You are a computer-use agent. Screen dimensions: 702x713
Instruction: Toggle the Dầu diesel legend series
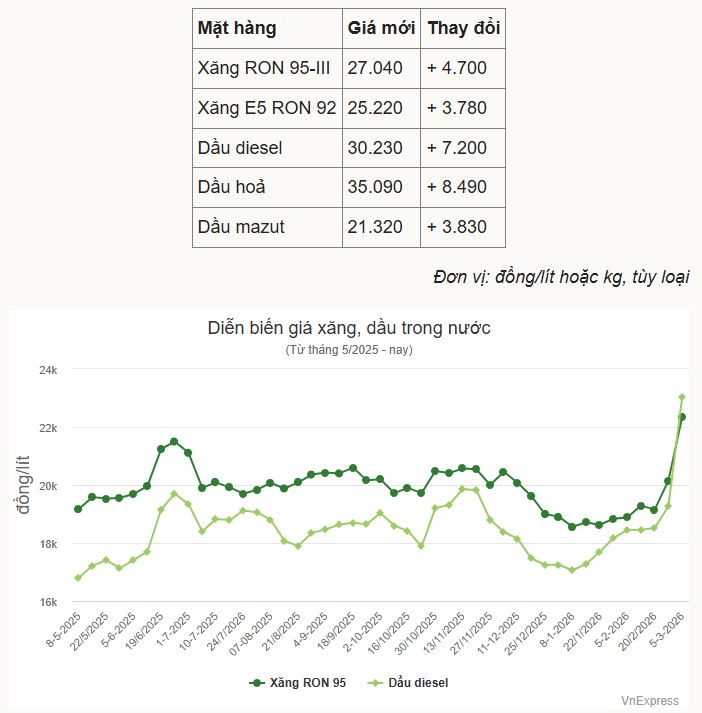tap(418, 683)
